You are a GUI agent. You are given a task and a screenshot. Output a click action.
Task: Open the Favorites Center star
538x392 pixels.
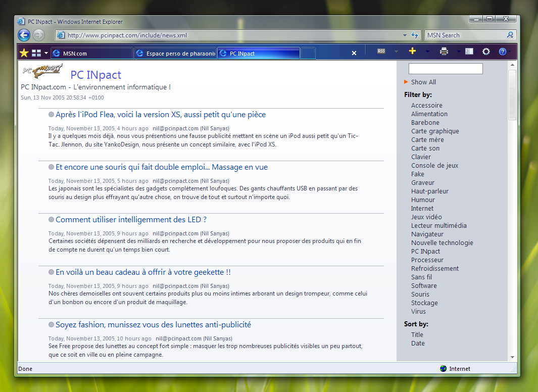24,53
